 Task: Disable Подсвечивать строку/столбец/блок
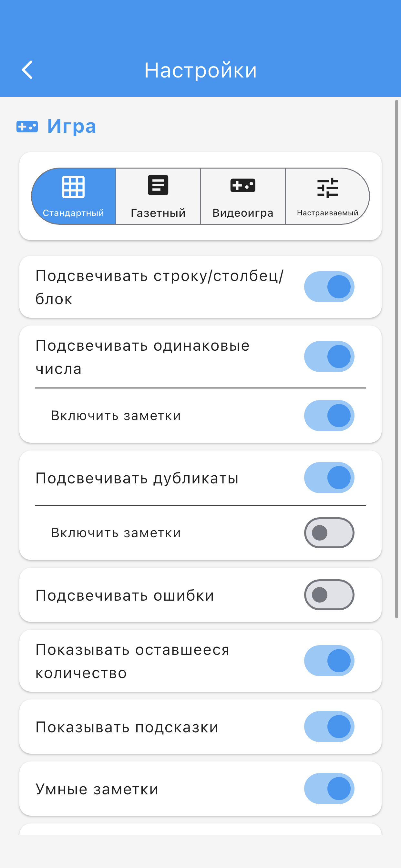(329, 286)
